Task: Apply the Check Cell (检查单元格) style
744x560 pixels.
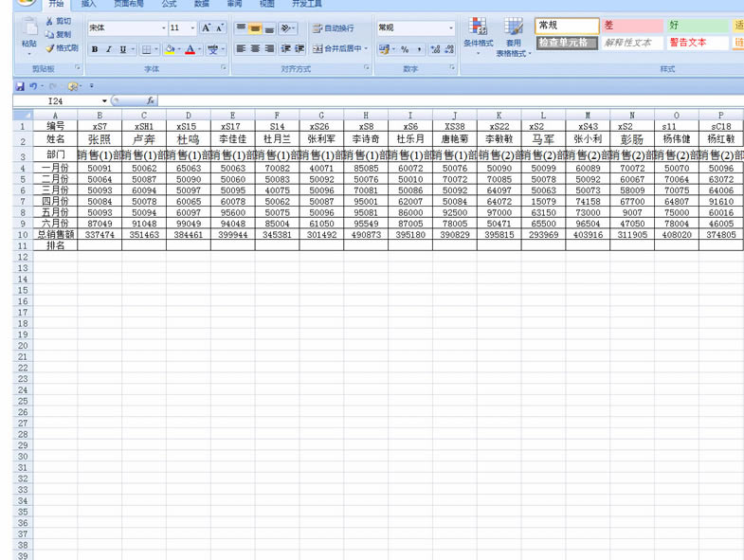Action: (x=567, y=43)
